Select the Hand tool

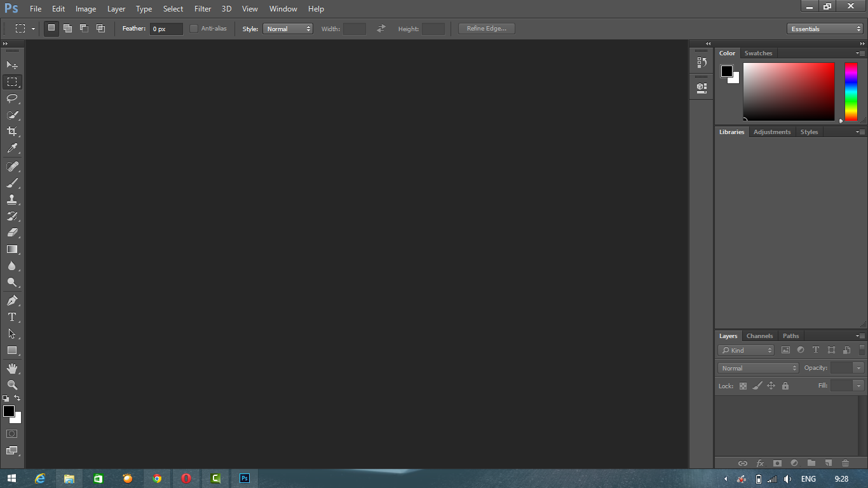pos(12,369)
